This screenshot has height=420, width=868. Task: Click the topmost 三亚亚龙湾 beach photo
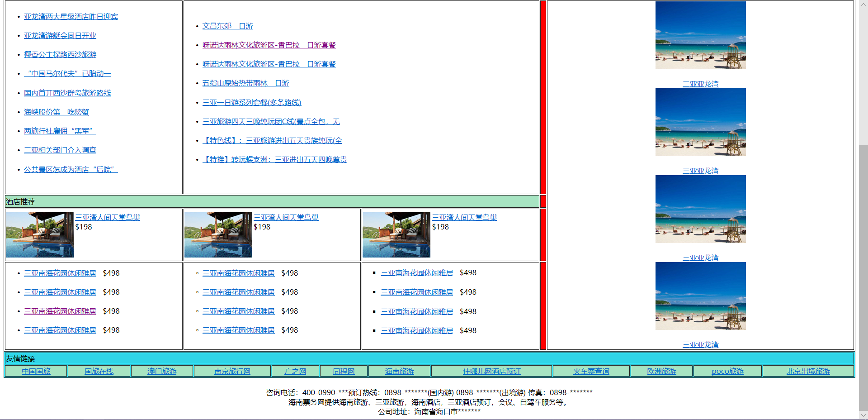click(x=700, y=35)
